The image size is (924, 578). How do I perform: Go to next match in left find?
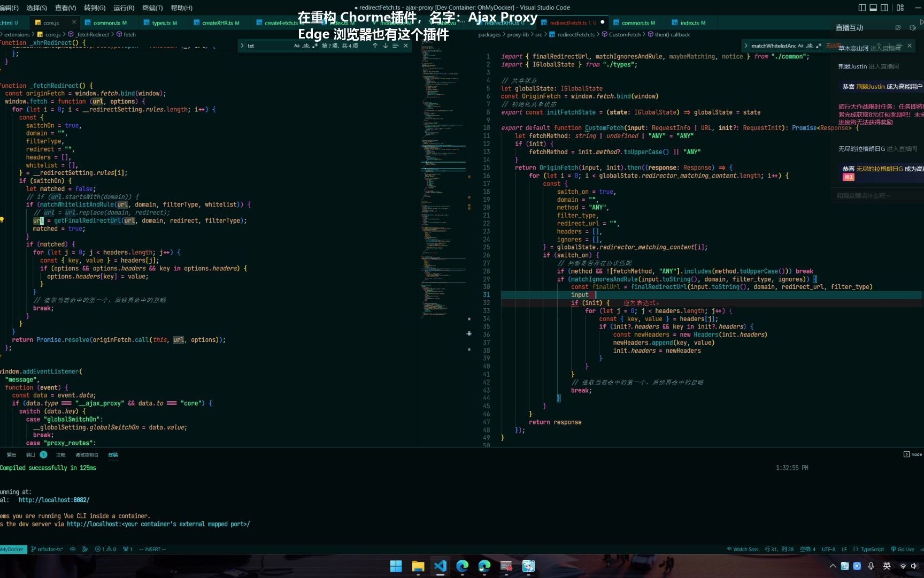385,46
